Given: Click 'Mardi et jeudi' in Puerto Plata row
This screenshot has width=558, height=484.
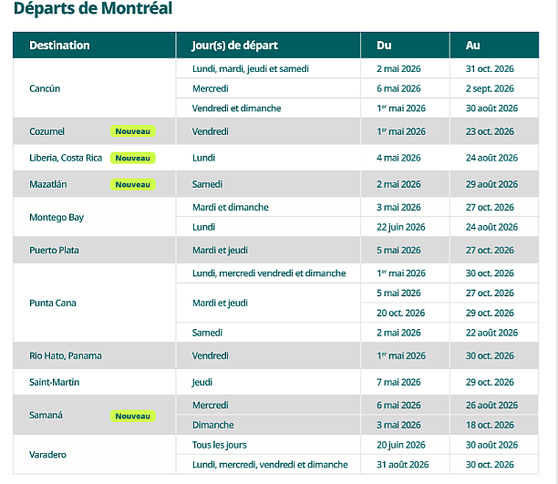Looking at the screenshot, I should (x=220, y=250).
